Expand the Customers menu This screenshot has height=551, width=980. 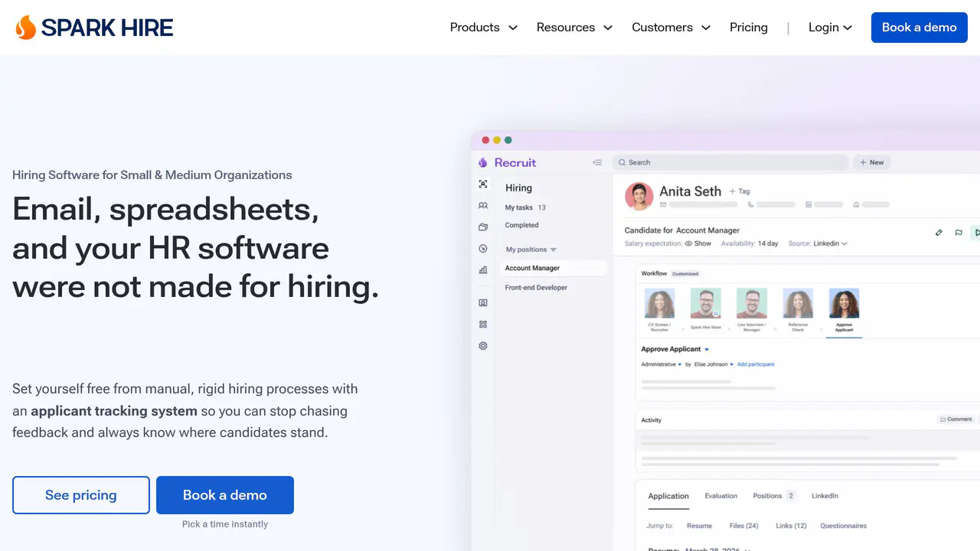[x=671, y=28]
